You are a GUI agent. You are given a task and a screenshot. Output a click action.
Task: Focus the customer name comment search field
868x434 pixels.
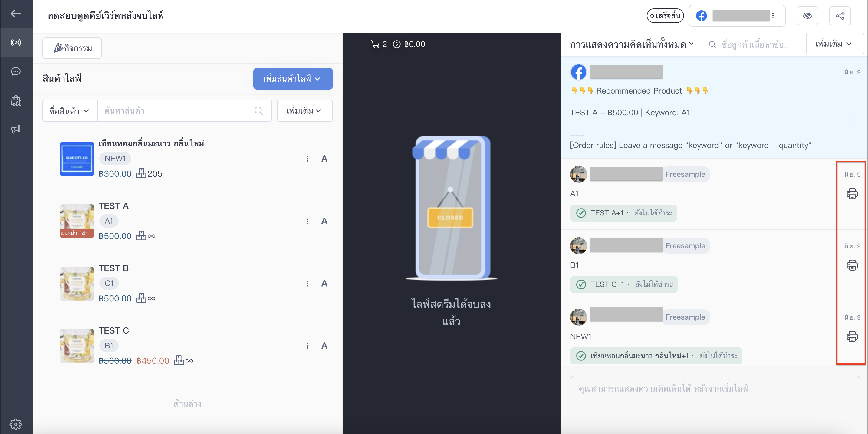(x=757, y=44)
